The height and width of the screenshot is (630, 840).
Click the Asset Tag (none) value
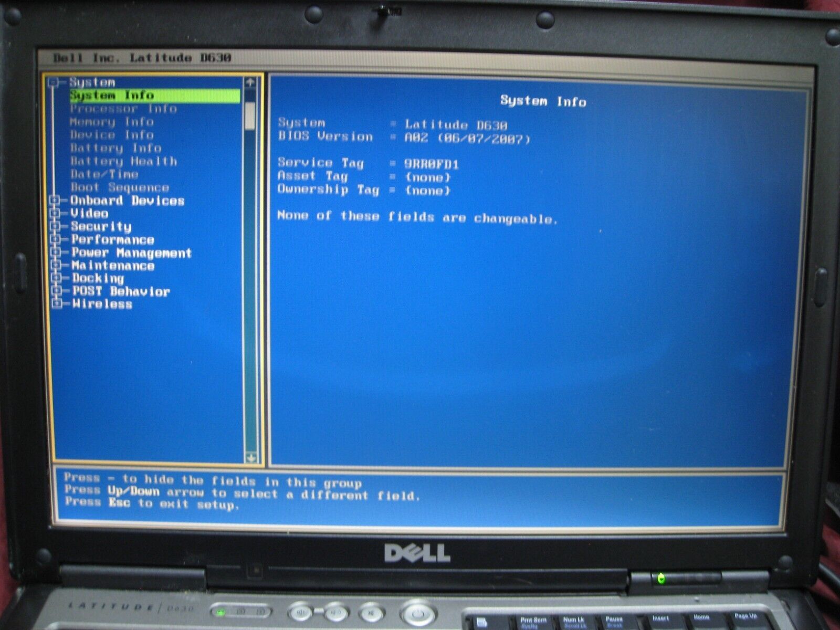click(x=428, y=177)
